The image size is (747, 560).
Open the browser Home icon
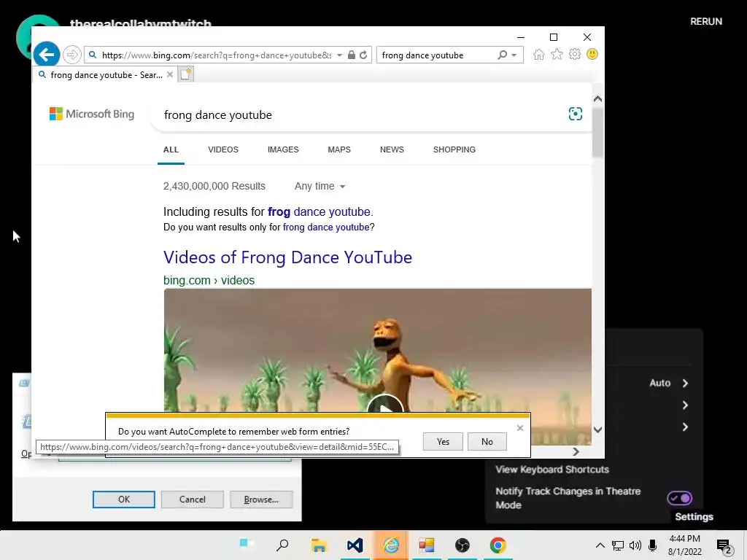click(x=539, y=54)
